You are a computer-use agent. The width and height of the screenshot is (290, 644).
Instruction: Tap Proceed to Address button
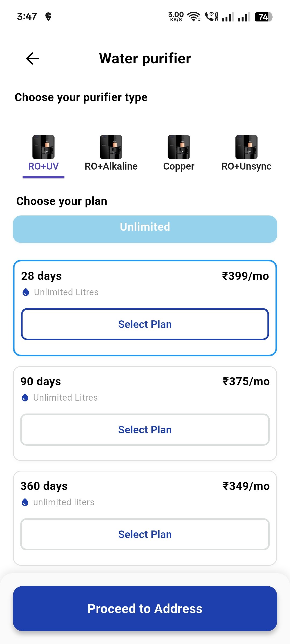click(145, 609)
